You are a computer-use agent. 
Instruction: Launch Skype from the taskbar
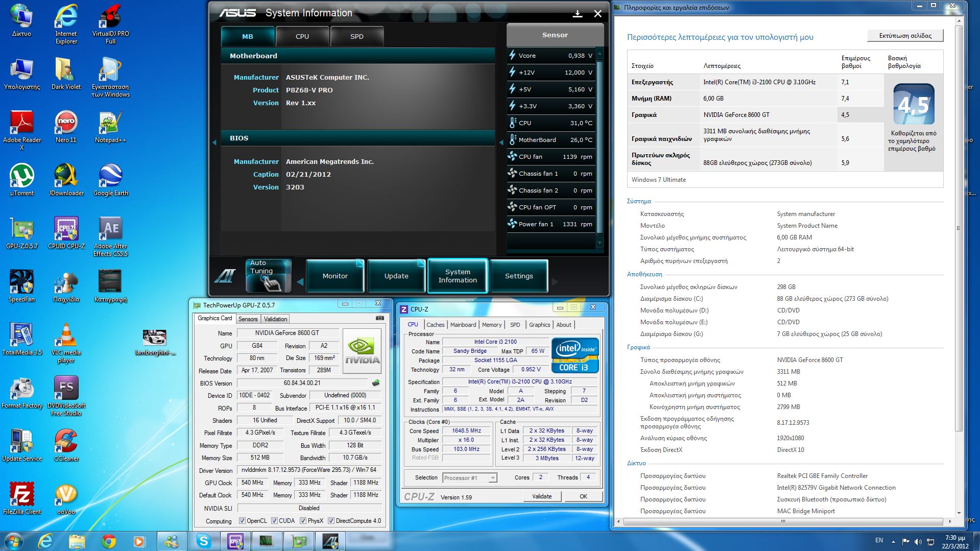(x=203, y=541)
